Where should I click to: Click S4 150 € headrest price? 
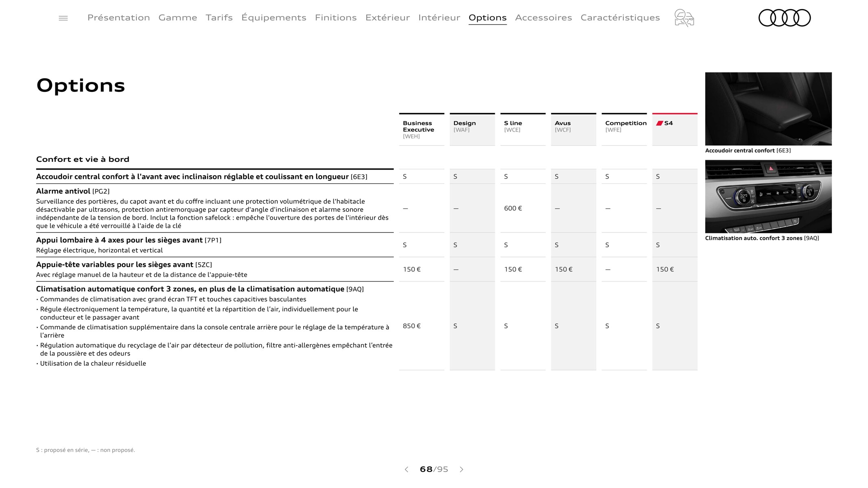point(665,269)
